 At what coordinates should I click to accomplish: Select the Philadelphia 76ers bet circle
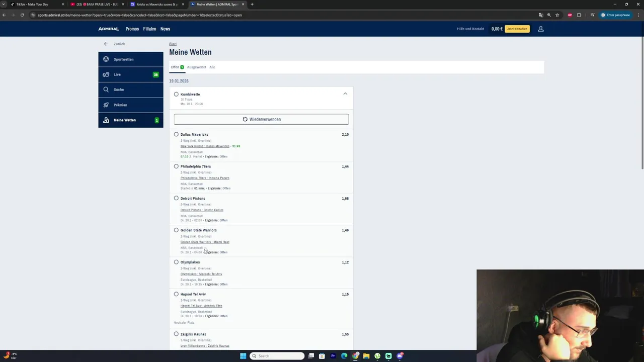[x=176, y=166]
